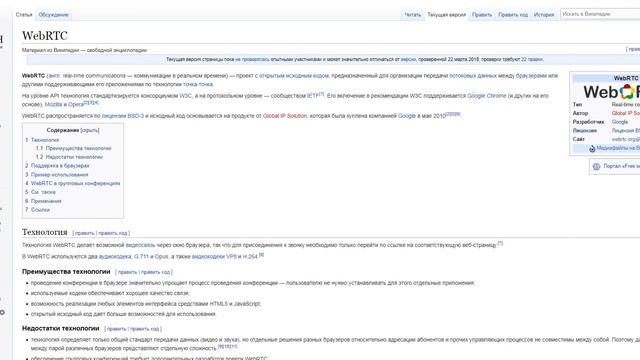Jump to contents entry 5 См. также
The image size is (640, 360).
[x=40, y=192]
